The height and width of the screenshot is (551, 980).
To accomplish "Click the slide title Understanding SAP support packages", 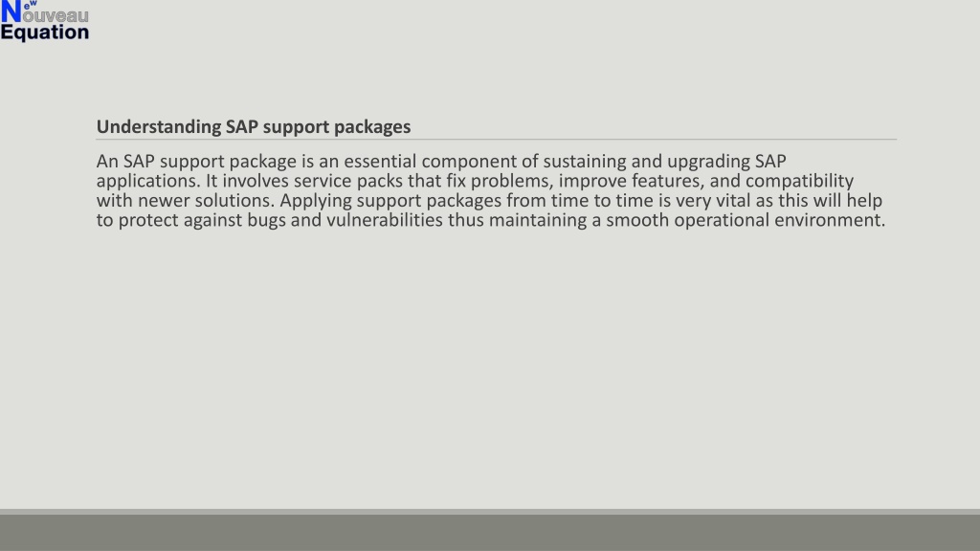I will [x=253, y=127].
